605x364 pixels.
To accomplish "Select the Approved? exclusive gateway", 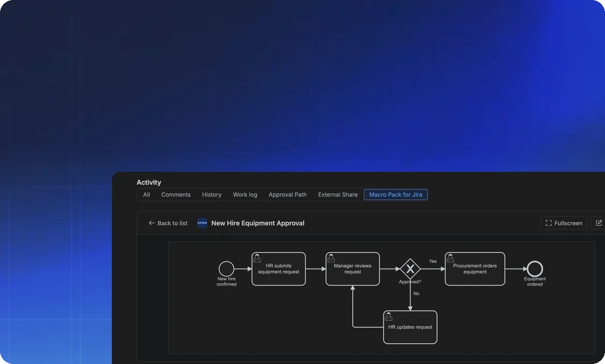I will pos(410,269).
